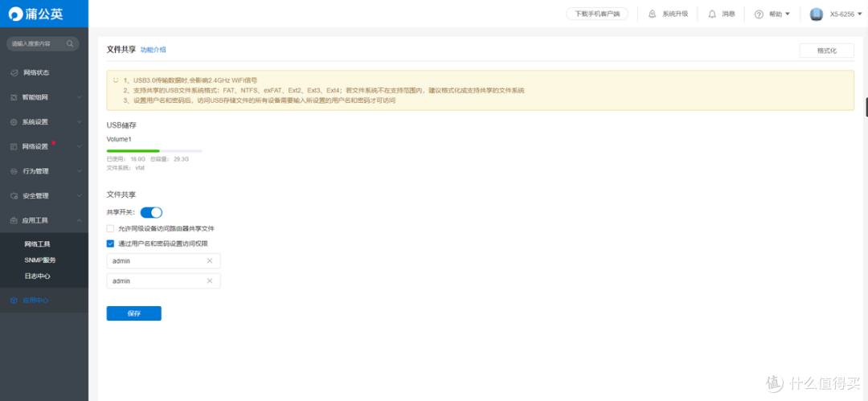The height and width of the screenshot is (401, 868).
Task: Open the X5-6256 account dropdown arrow
Action: click(x=860, y=14)
